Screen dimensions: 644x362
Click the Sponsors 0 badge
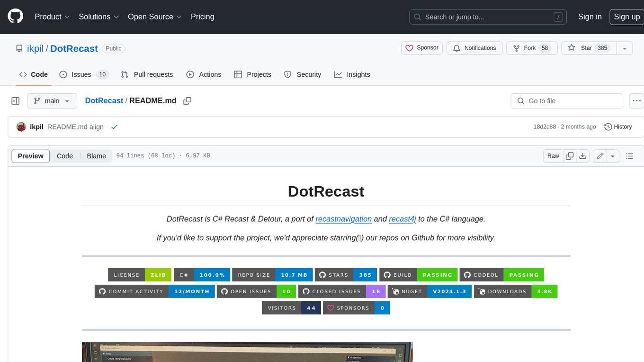pos(357,308)
